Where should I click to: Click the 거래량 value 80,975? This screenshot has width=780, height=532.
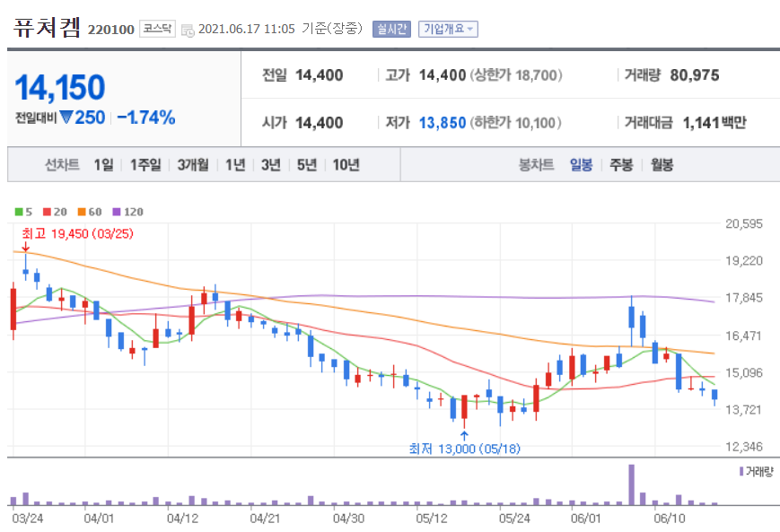(695, 75)
